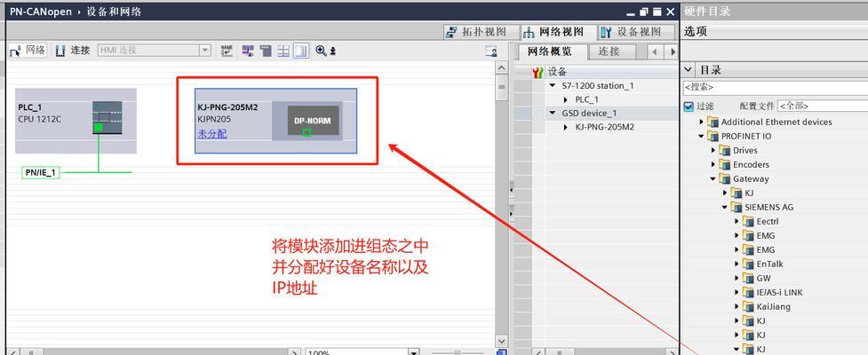
Task: Click the EnTalk folder icon
Action: [748, 264]
